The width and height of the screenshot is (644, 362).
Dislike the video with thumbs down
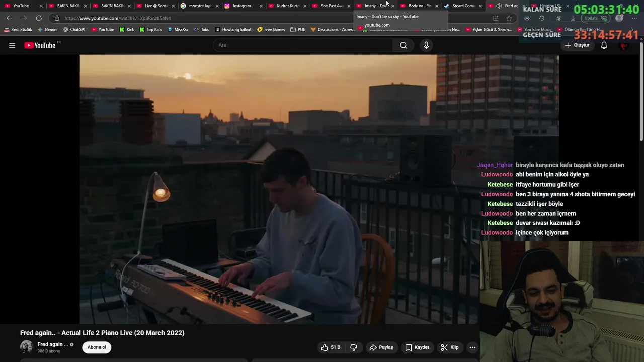[354, 347]
